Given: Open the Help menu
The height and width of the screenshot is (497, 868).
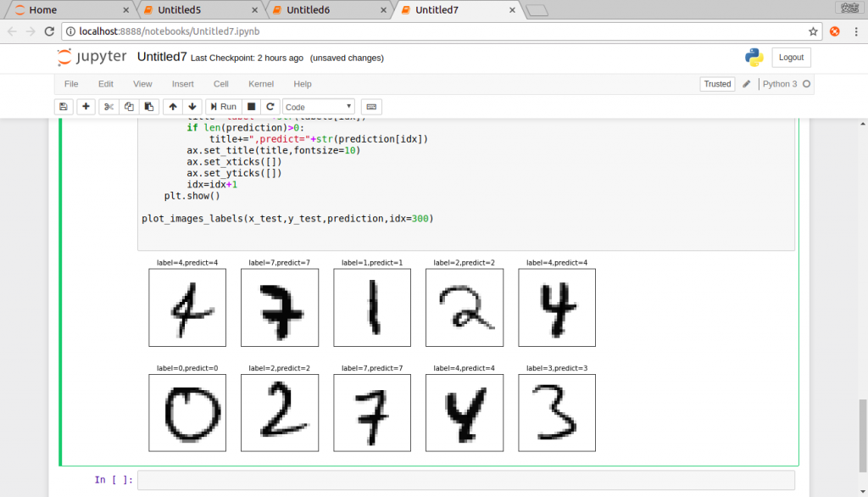Looking at the screenshot, I should coord(303,84).
